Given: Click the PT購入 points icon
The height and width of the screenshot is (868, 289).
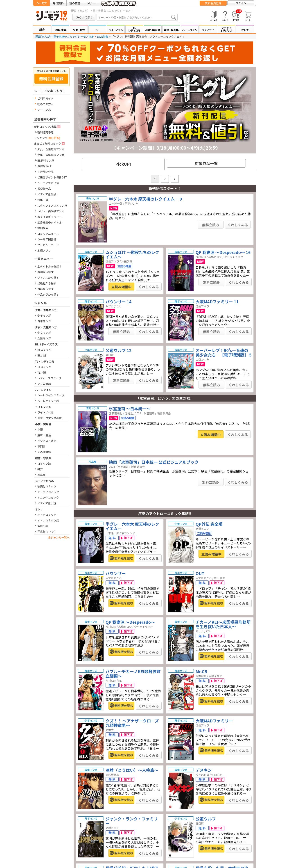Looking at the screenshot, I should [237, 16].
